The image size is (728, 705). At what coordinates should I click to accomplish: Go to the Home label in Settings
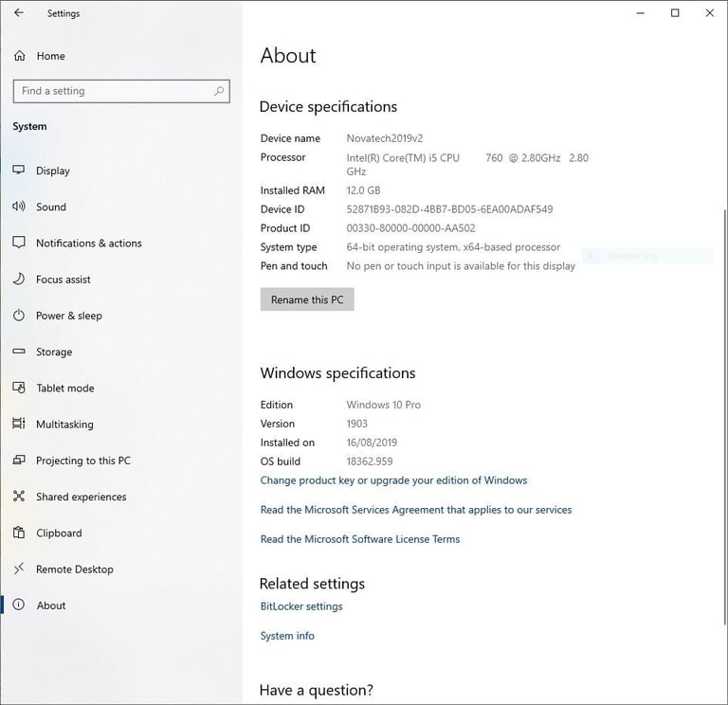(51, 56)
